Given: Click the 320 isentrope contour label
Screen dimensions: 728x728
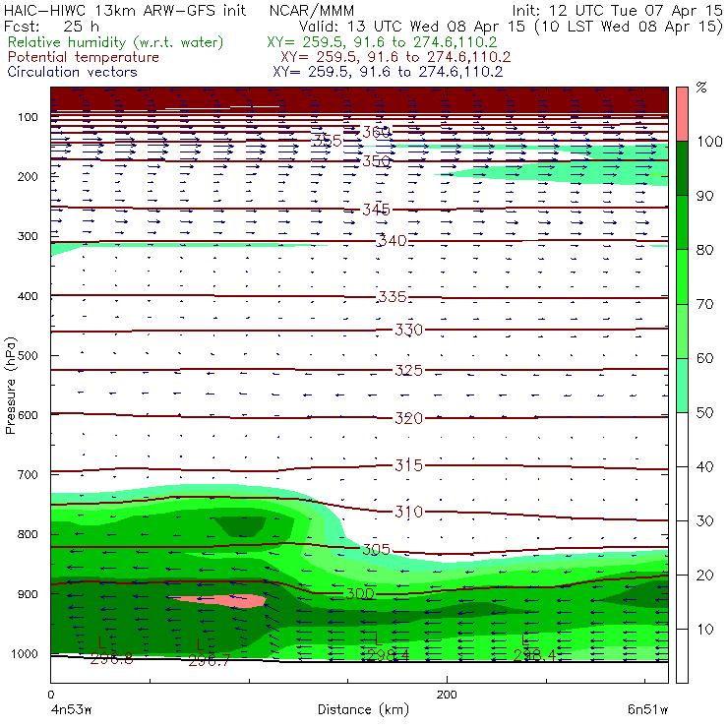Looking at the screenshot, I should [x=409, y=418].
